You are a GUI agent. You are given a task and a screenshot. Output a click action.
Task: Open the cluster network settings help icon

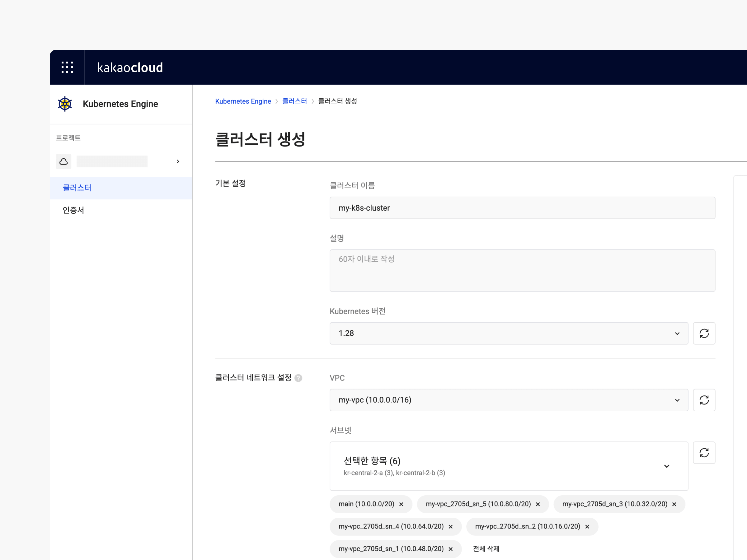pyautogui.click(x=298, y=378)
